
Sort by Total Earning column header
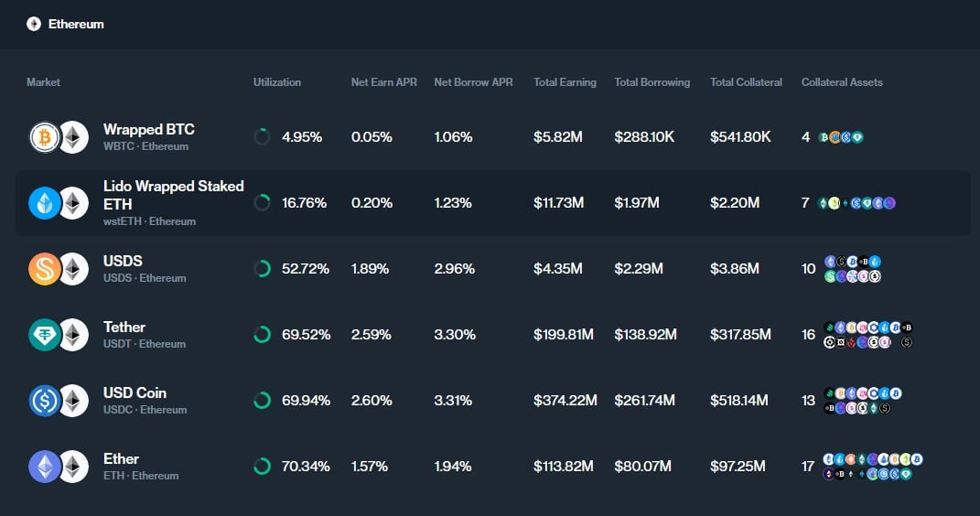click(565, 82)
